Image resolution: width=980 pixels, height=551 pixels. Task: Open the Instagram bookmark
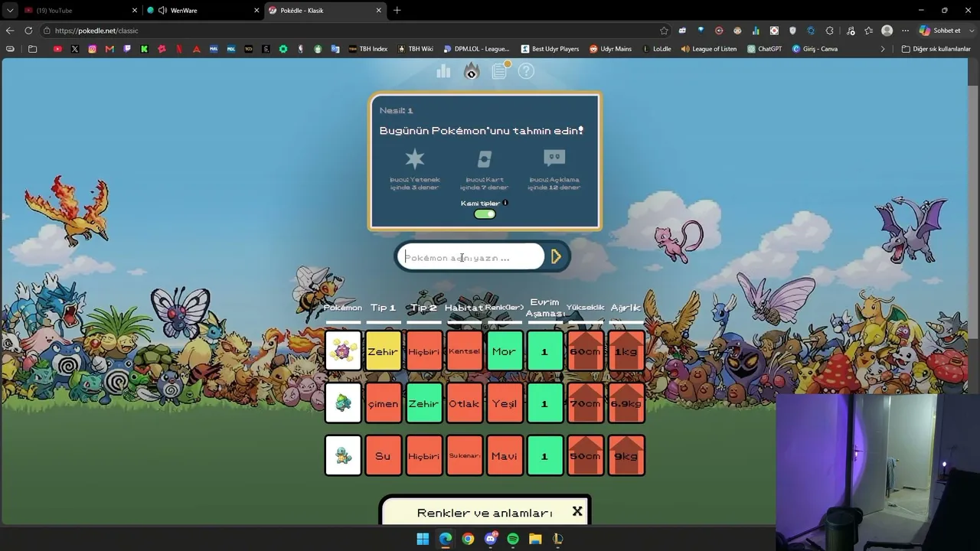(93, 49)
